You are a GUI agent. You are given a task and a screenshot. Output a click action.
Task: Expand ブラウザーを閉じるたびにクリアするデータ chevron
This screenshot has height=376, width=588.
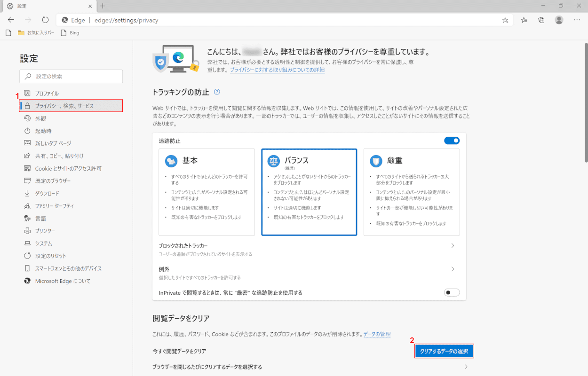coord(466,367)
